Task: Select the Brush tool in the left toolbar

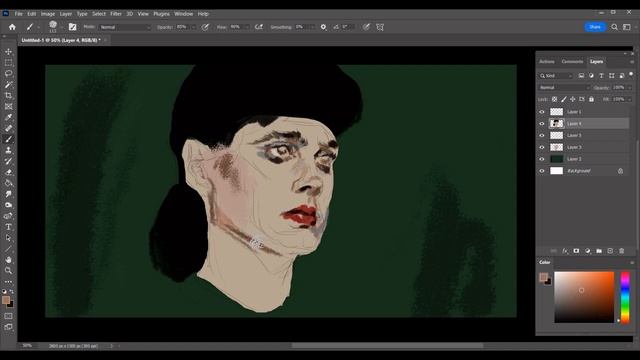Action: 8,139
